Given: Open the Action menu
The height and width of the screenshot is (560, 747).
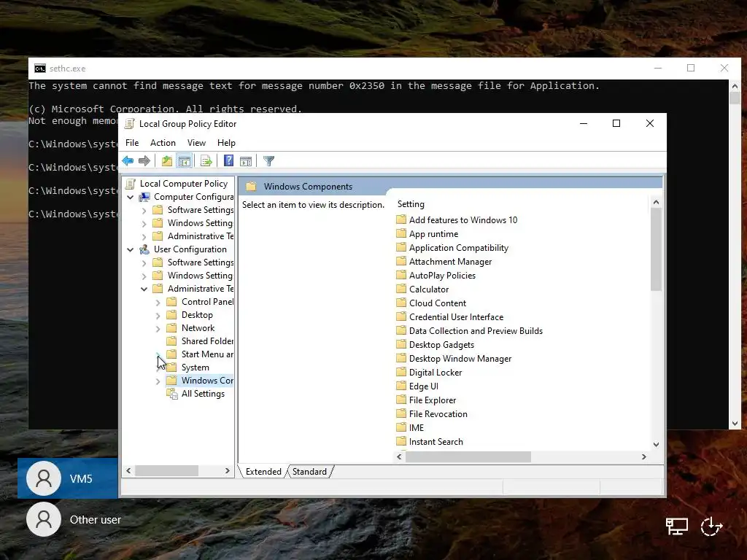Looking at the screenshot, I should 163,143.
